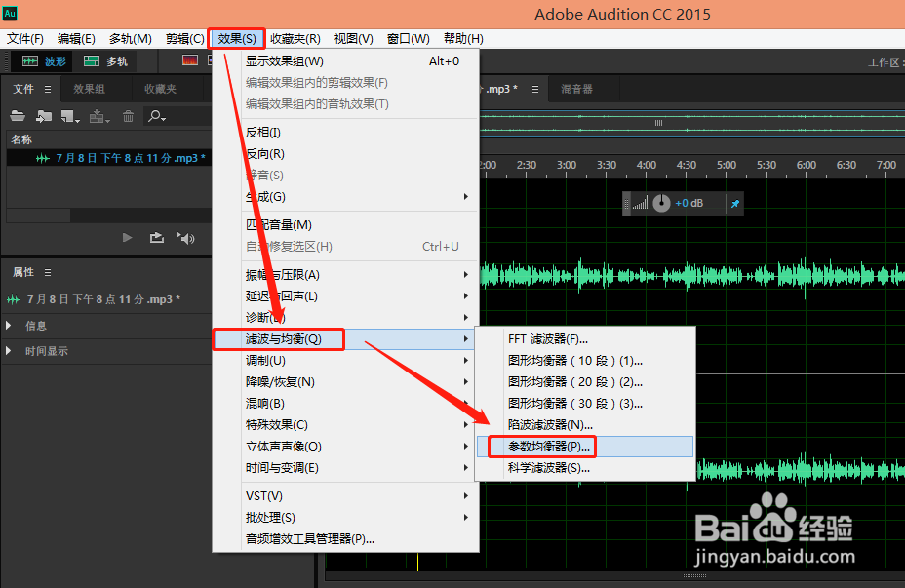Choose 图形均衡器 (20 段) effect
Screen dimensions: 905x588
(x=585, y=382)
